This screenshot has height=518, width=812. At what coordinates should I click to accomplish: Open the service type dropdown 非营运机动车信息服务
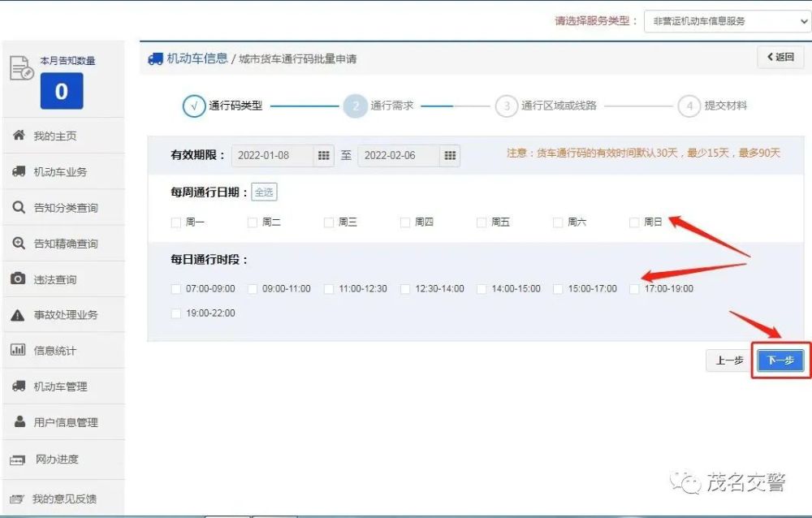point(728,21)
